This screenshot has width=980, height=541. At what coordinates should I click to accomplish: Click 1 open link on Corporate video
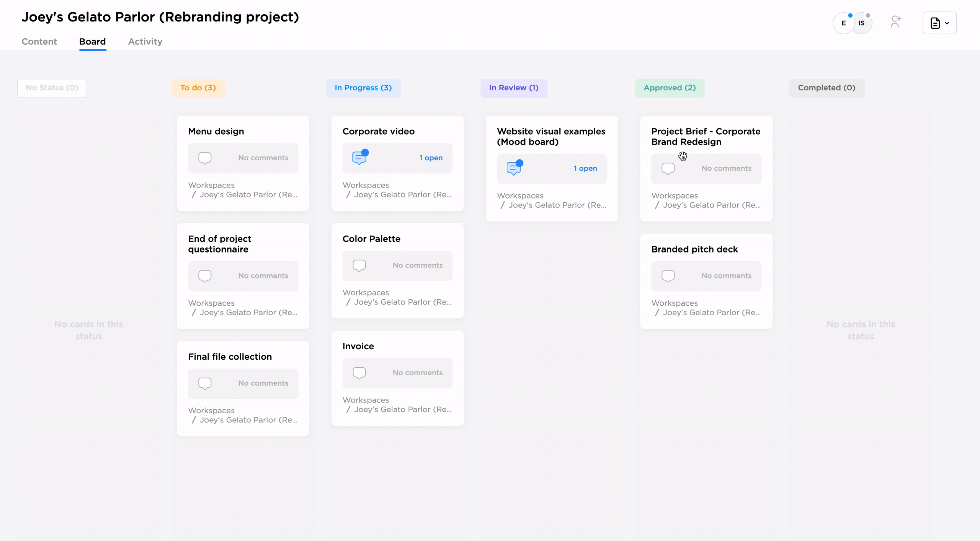[431, 158]
